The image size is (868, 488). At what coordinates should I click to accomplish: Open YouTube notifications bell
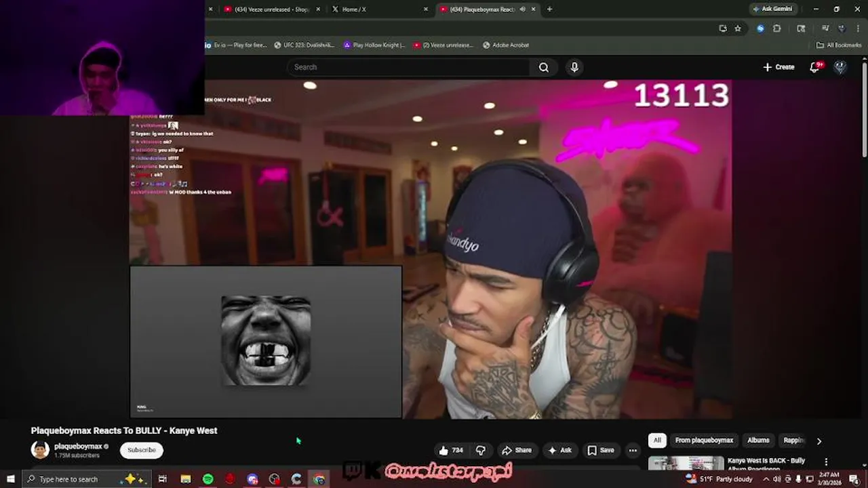pos(816,67)
